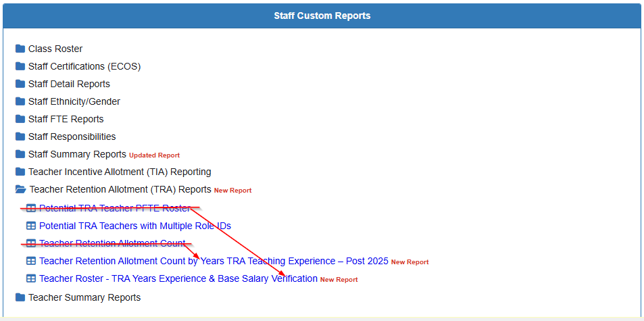The width and height of the screenshot is (644, 321).
Task: Expand the Staff Summary Reports folder
Action: pos(77,154)
